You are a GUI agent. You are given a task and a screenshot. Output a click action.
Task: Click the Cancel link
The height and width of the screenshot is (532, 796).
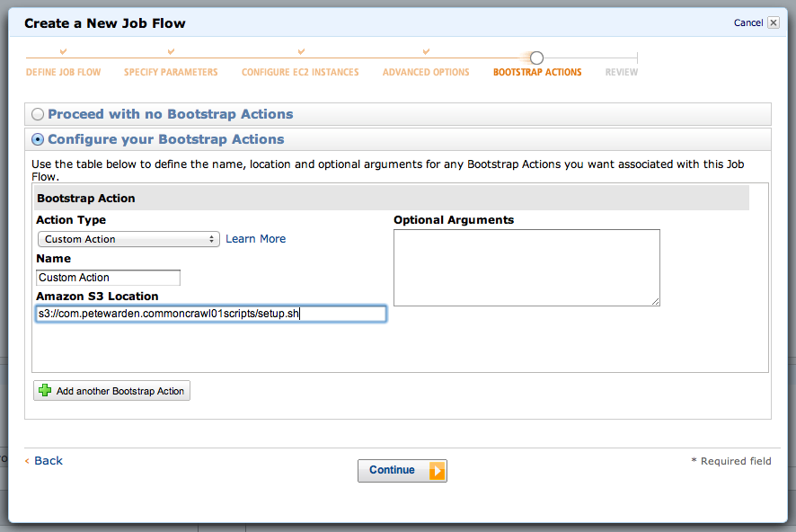pos(747,23)
